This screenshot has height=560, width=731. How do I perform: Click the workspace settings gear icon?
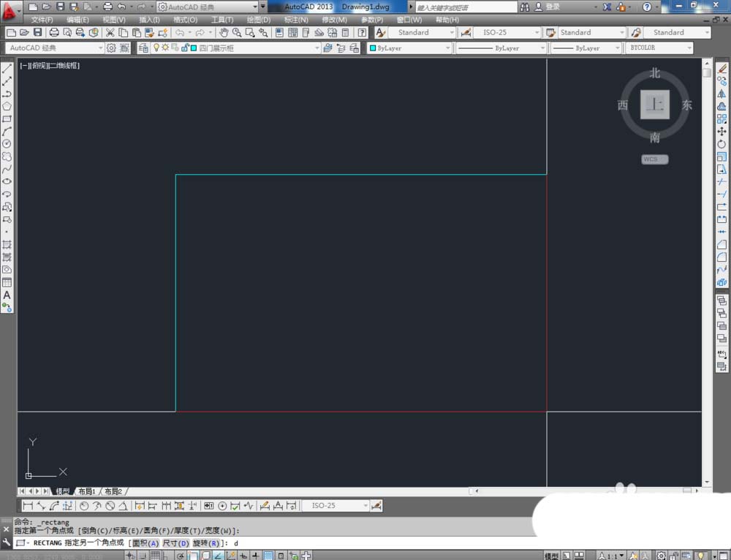click(x=111, y=48)
